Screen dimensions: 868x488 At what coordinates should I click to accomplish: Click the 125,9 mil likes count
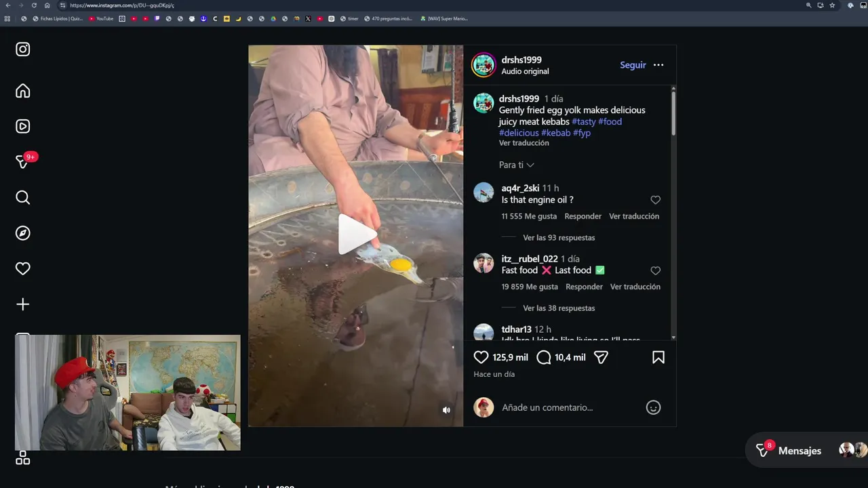click(510, 357)
